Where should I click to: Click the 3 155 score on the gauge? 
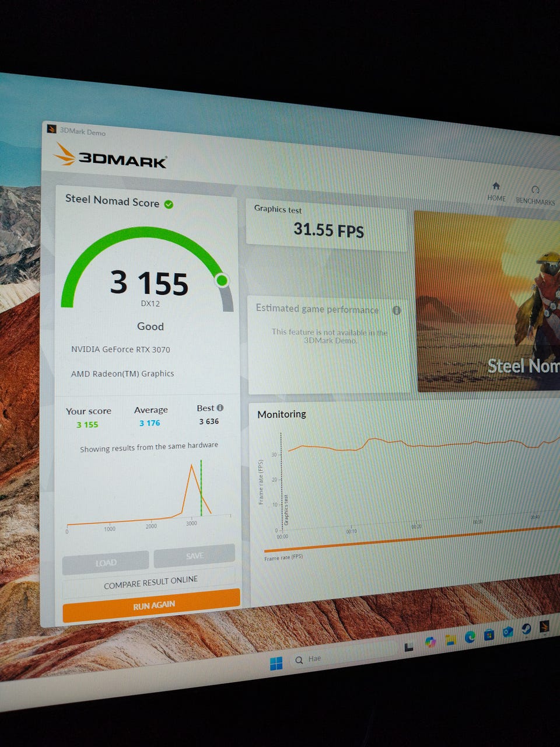coord(149,283)
